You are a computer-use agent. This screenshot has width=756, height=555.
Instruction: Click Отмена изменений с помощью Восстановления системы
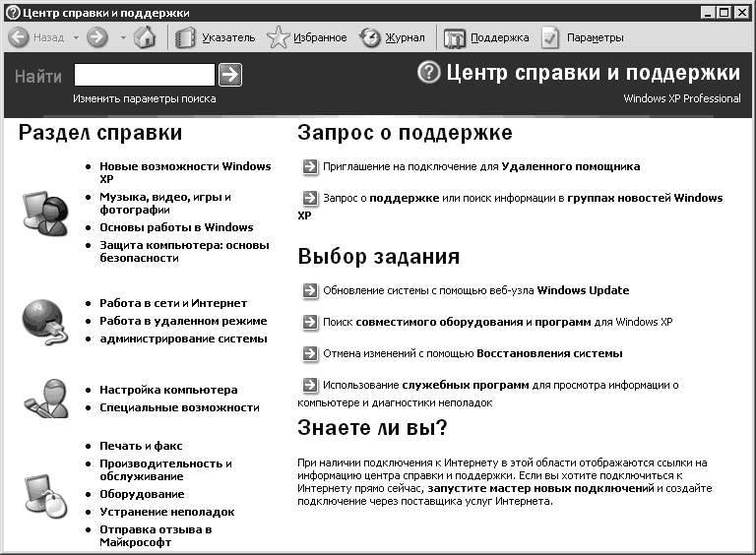pyautogui.click(x=472, y=353)
